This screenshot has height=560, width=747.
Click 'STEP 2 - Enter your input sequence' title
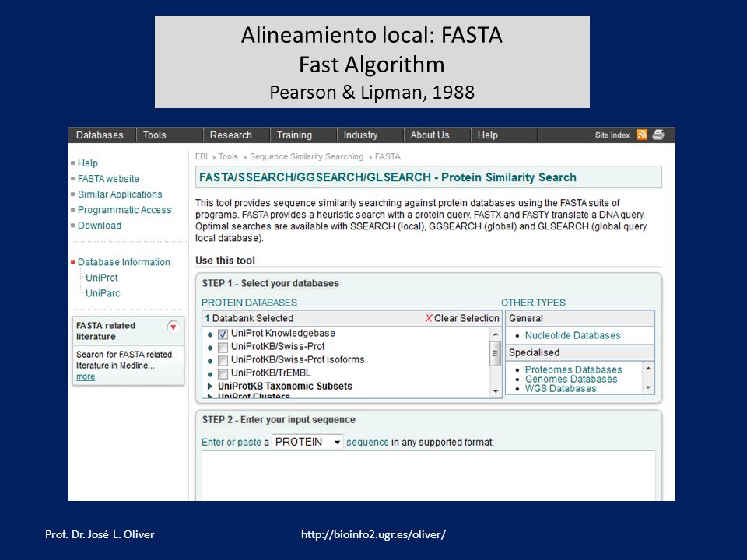pyautogui.click(x=279, y=419)
